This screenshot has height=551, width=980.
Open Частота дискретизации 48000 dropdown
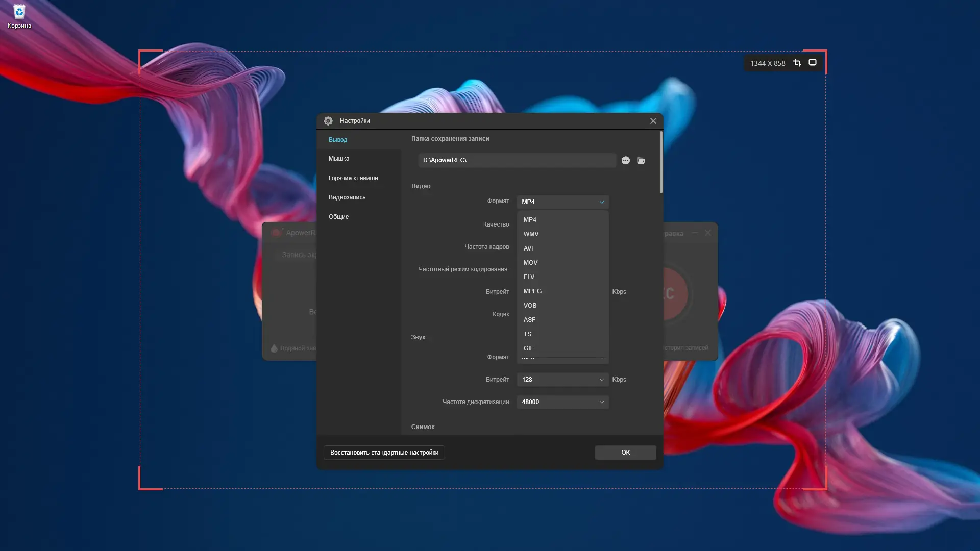click(562, 402)
